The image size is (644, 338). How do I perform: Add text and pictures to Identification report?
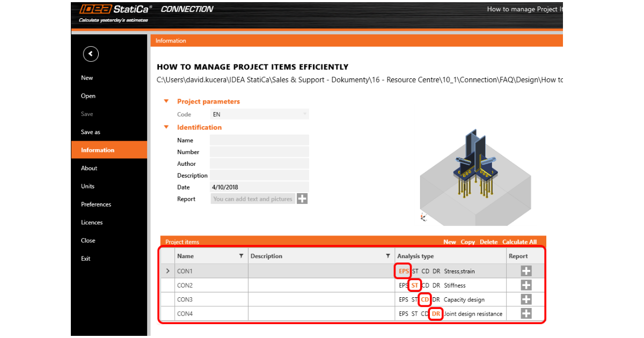coord(302,199)
